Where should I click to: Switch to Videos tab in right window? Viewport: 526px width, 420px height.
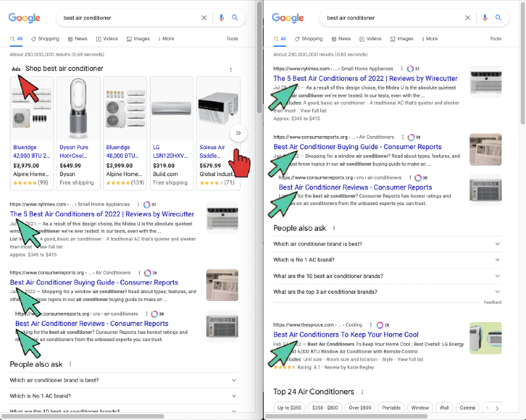click(x=370, y=39)
